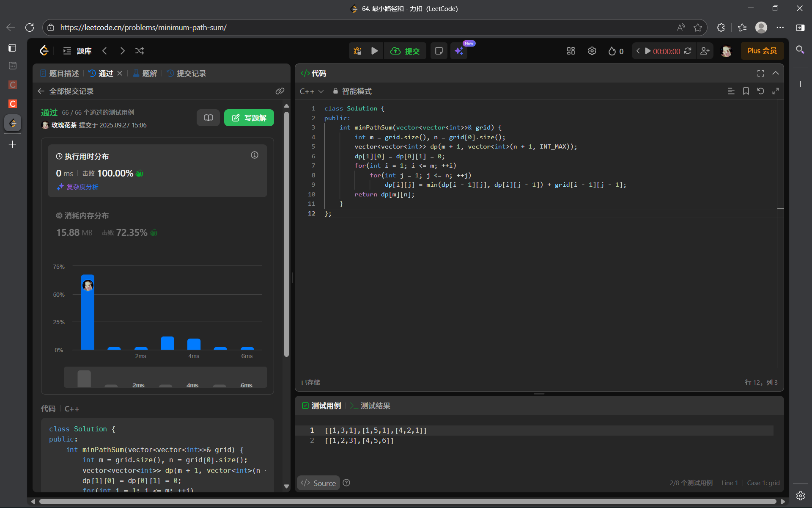Click the run code play button
812x508 pixels.
point(374,51)
